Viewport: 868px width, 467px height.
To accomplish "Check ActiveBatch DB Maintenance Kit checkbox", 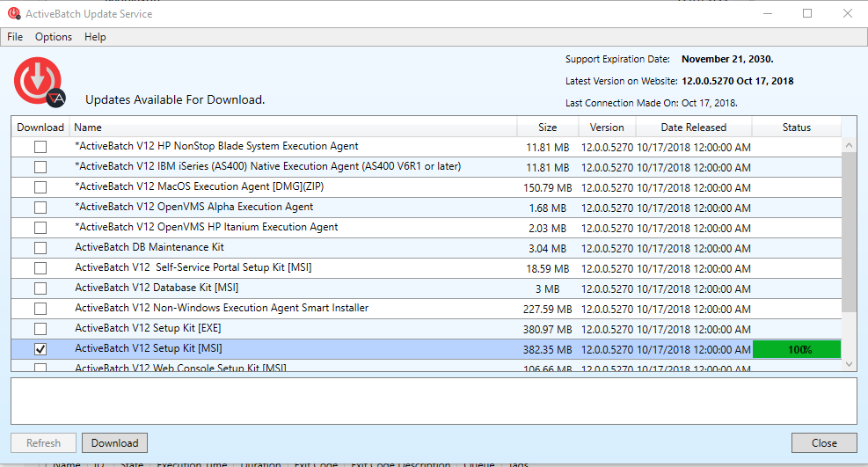I will pyautogui.click(x=40, y=248).
